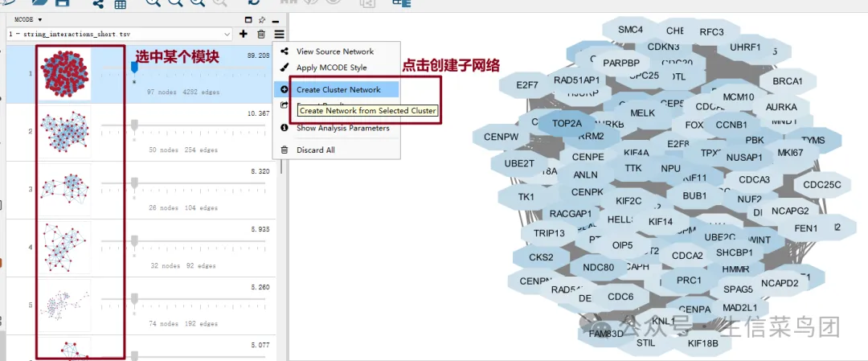The width and height of the screenshot is (868, 361).
Task: Select cluster 5 thumbnail with 74 nodes
Action: click(65, 305)
